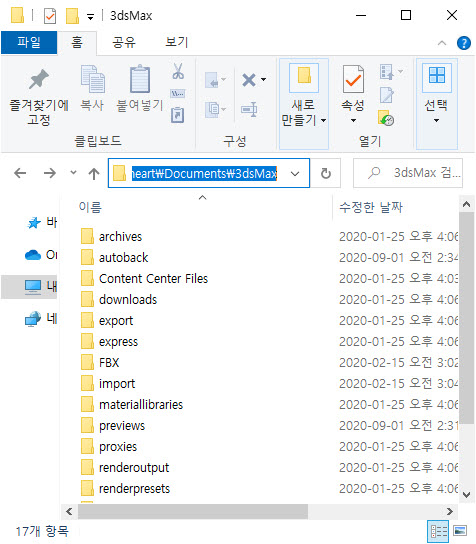This screenshot has width=476, height=544.
Task: Click the History icon in 열기 group
Action: point(386,118)
